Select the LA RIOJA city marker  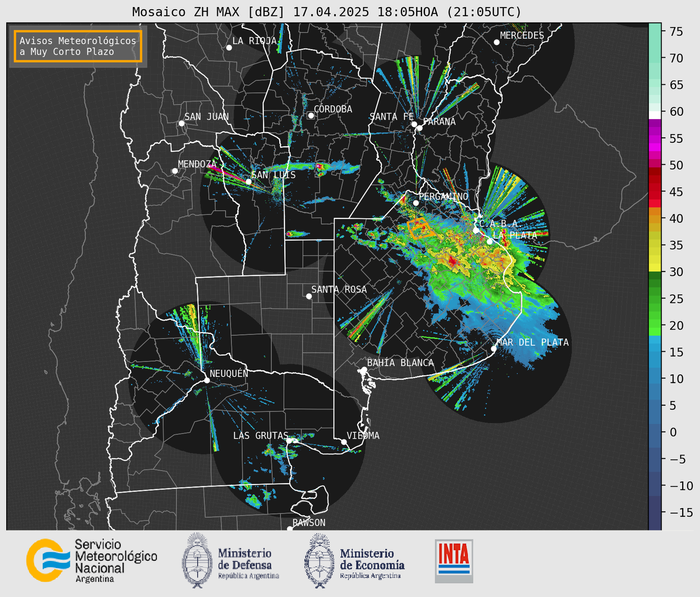[x=229, y=48]
